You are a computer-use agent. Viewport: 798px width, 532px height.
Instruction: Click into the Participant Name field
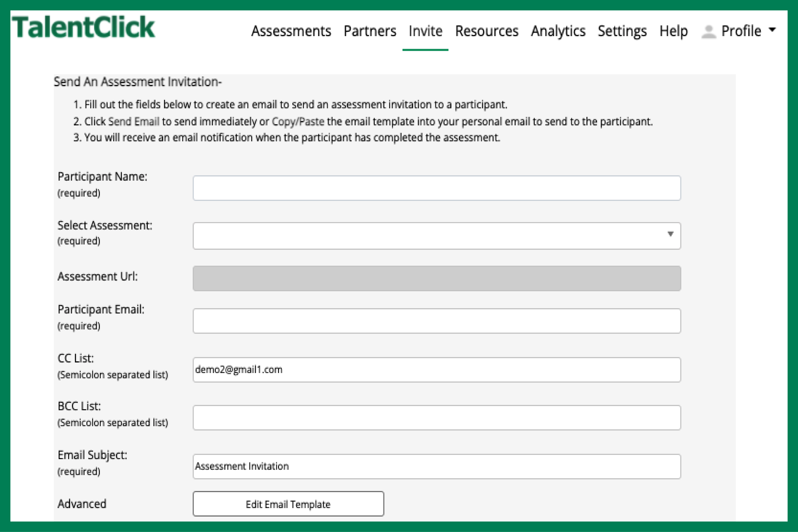437,188
